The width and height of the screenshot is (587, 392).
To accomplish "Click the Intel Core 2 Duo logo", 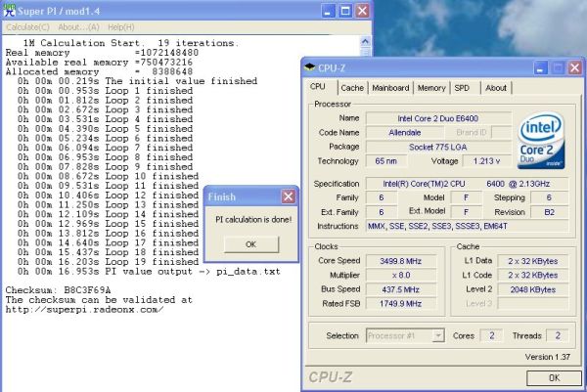I will click(x=542, y=142).
